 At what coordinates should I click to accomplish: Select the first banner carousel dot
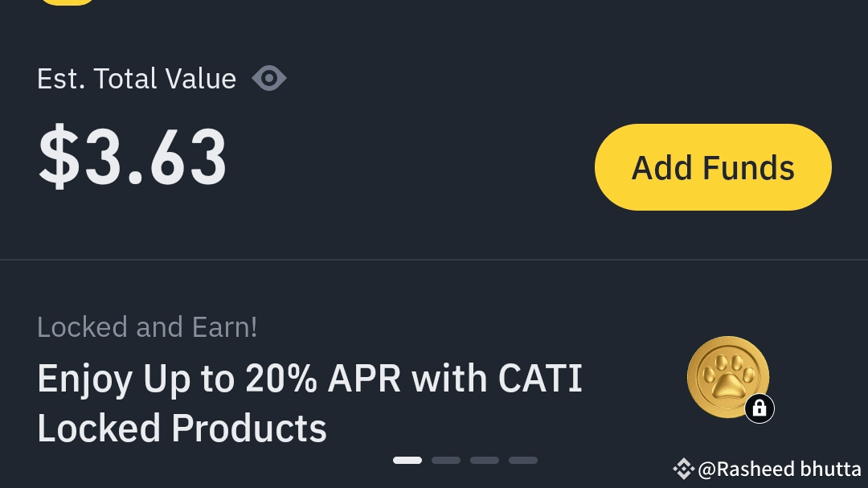click(407, 461)
